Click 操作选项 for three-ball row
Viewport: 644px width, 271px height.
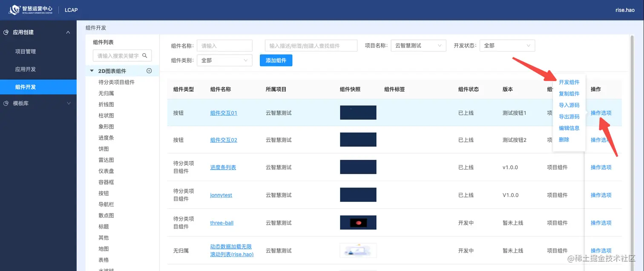(x=601, y=223)
